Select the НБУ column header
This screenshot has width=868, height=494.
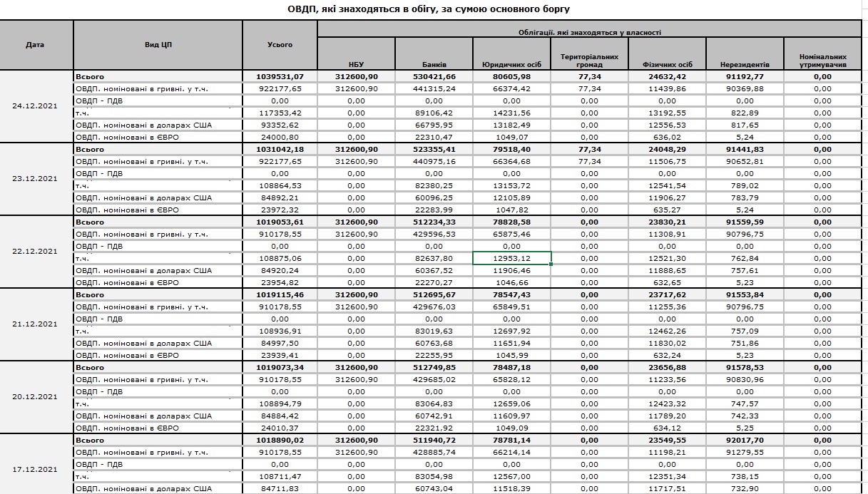pos(355,64)
